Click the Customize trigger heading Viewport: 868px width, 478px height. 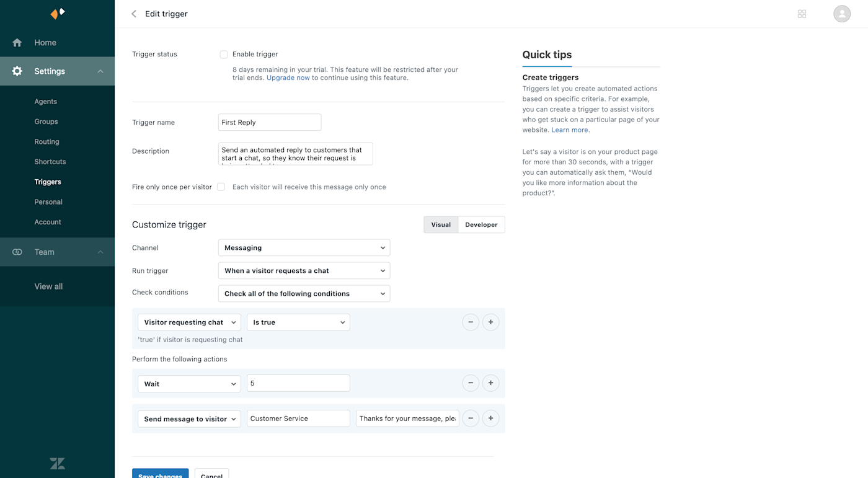pos(169,225)
